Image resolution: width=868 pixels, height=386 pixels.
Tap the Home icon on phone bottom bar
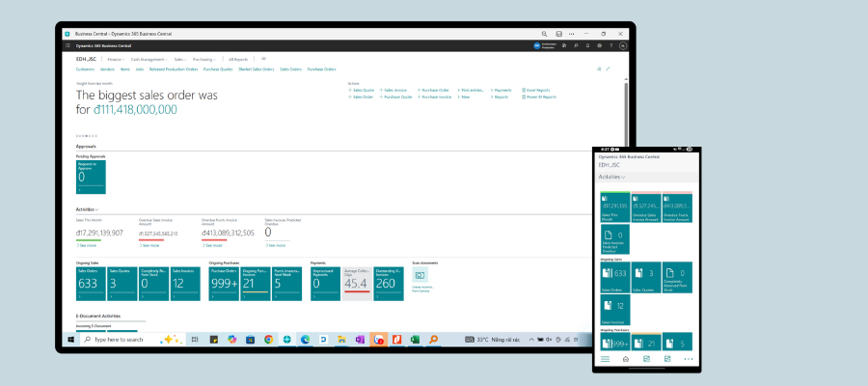pyautogui.click(x=626, y=359)
